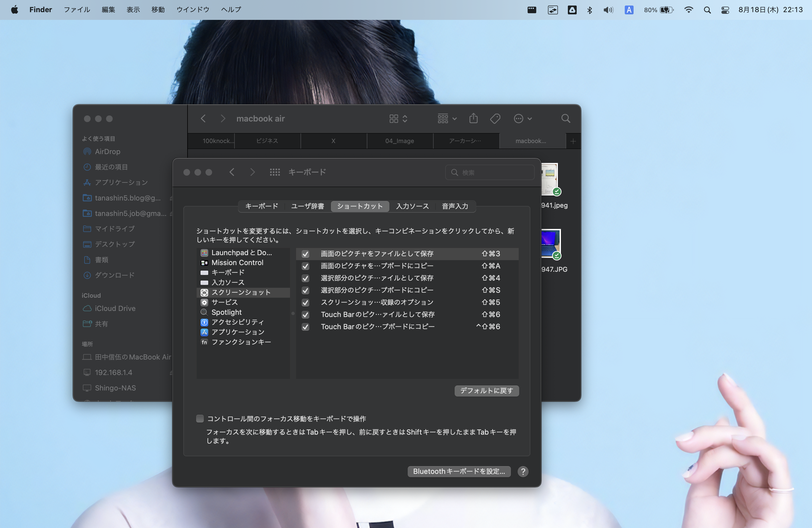
Task: Select サービス shortcut category
Action: 243,302
